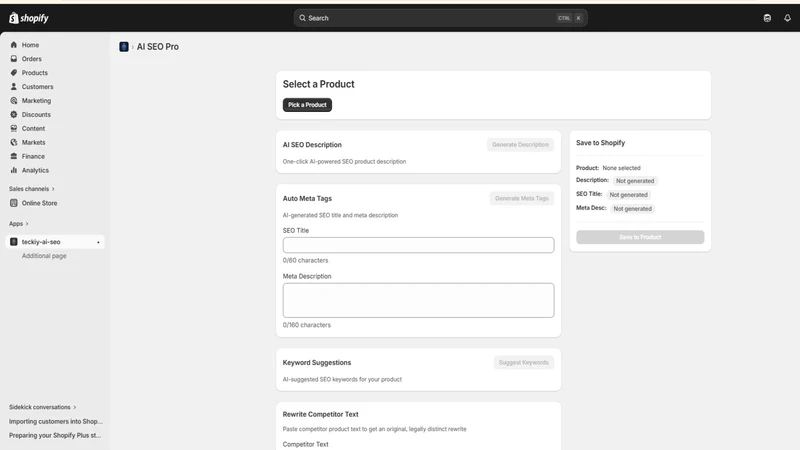Click the Finance bank icon
Screen dimensions: 800x450
[x=14, y=156]
